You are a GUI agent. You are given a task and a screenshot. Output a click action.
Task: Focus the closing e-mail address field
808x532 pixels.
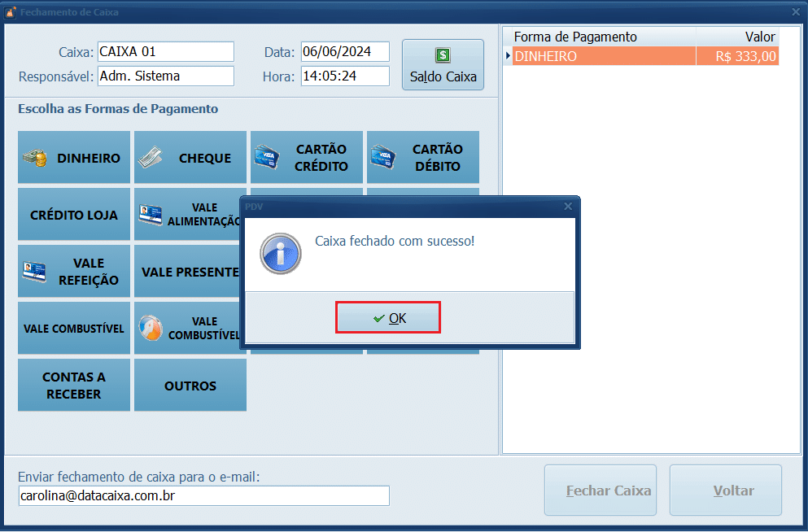click(x=203, y=495)
